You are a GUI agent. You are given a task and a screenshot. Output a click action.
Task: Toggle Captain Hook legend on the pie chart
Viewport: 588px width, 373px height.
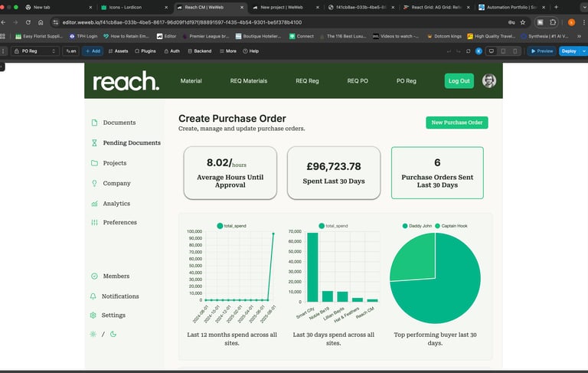[451, 226]
